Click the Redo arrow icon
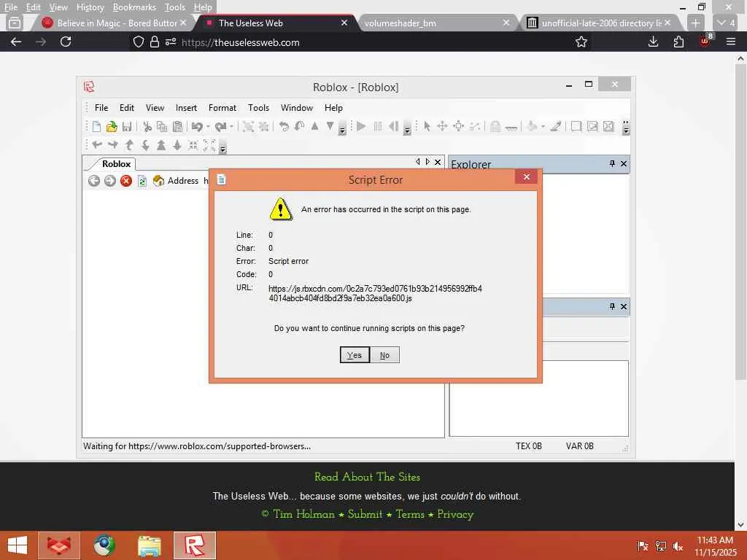Viewport: 747px width, 560px height. point(220,126)
